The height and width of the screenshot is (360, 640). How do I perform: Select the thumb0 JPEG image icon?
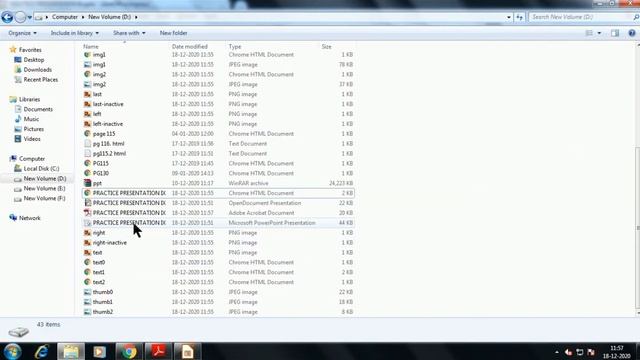[87, 292]
